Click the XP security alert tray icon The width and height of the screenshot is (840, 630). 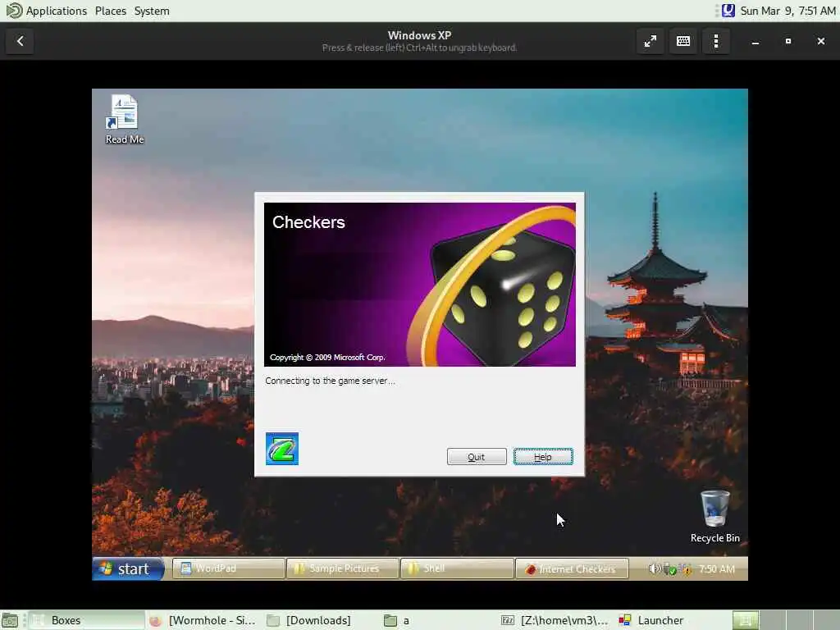pos(686,569)
